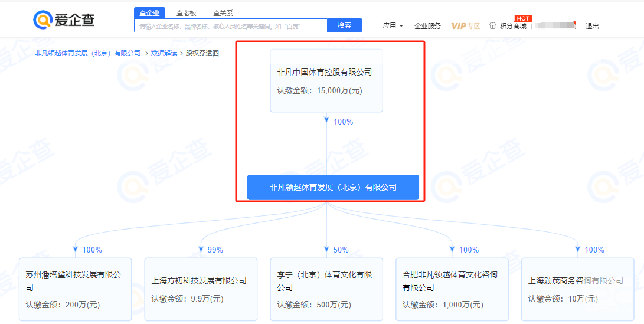Click the arrow above 苏州潘塔鲨科技 node

(x=76, y=250)
